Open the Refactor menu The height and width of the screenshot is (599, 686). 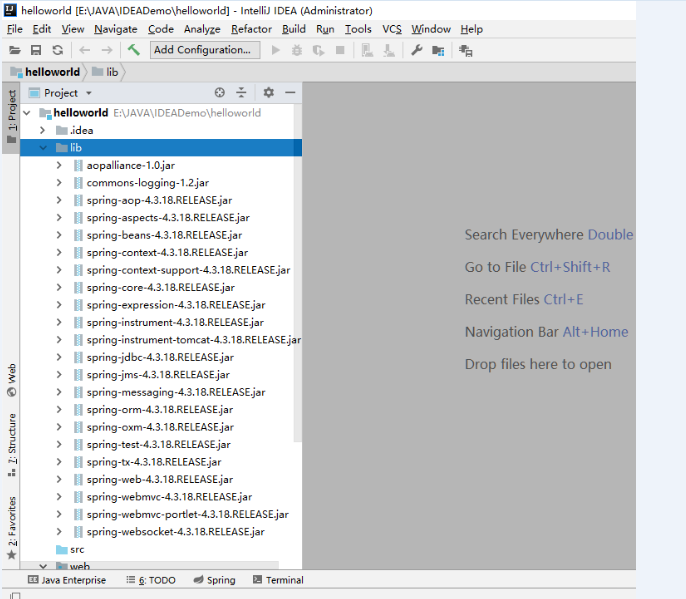[251, 29]
